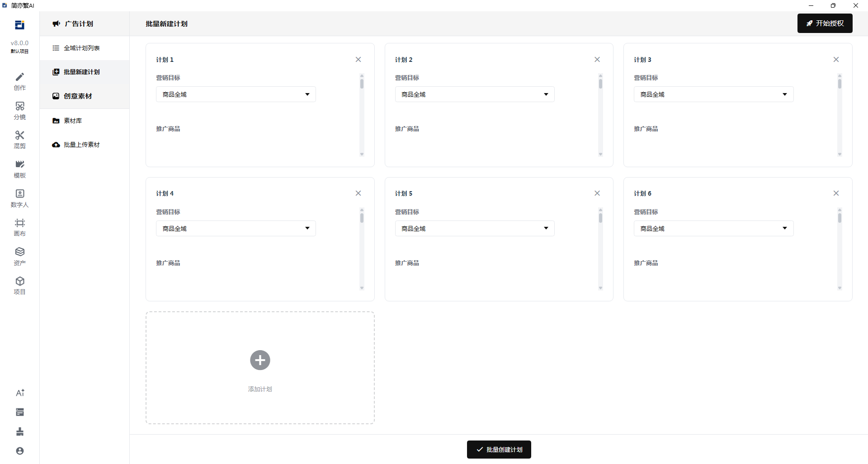The image size is (868, 464).
Task: Click the 添加计划 label
Action: click(x=260, y=389)
